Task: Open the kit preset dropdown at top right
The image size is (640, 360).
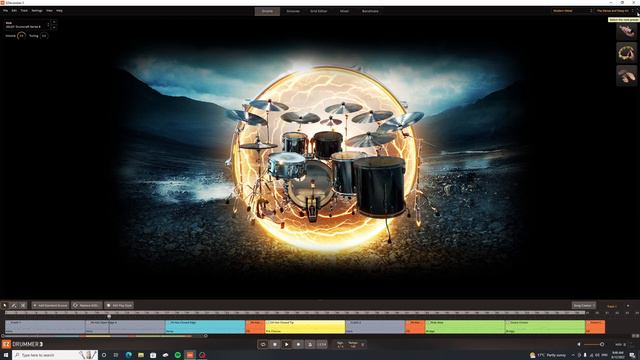Action: point(615,11)
